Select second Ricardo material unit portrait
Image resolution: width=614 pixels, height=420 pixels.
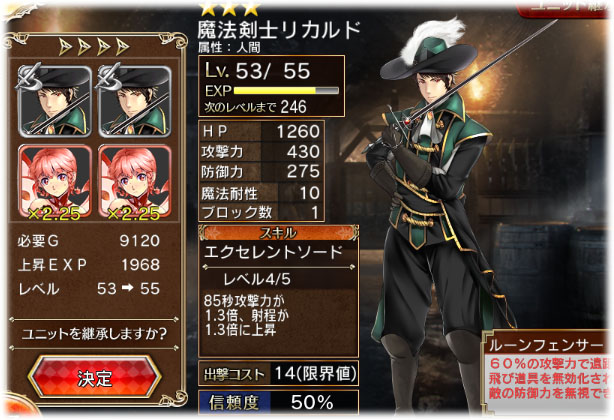point(135,101)
